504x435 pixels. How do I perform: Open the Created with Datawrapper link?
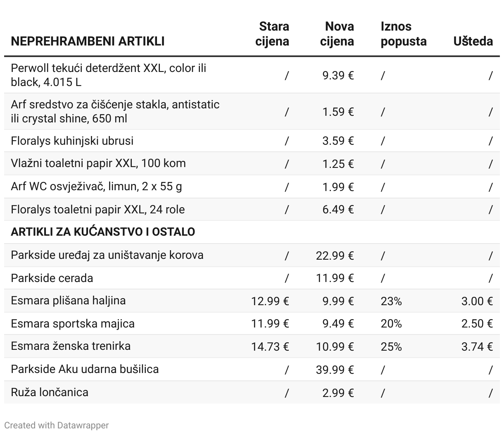57,425
